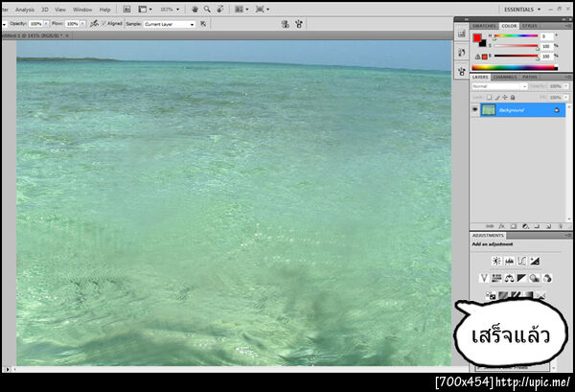575x392 pixels.
Task: Add a Levels adjustment
Action: (510, 261)
